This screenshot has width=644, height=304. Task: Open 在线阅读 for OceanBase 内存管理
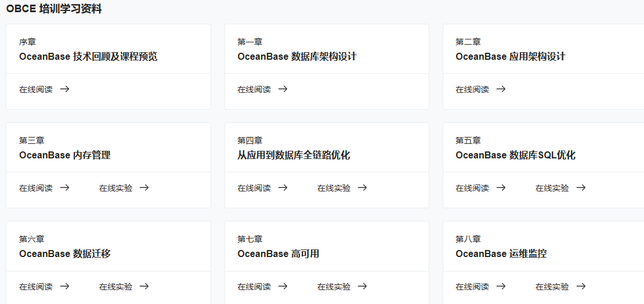click(36, 188)
